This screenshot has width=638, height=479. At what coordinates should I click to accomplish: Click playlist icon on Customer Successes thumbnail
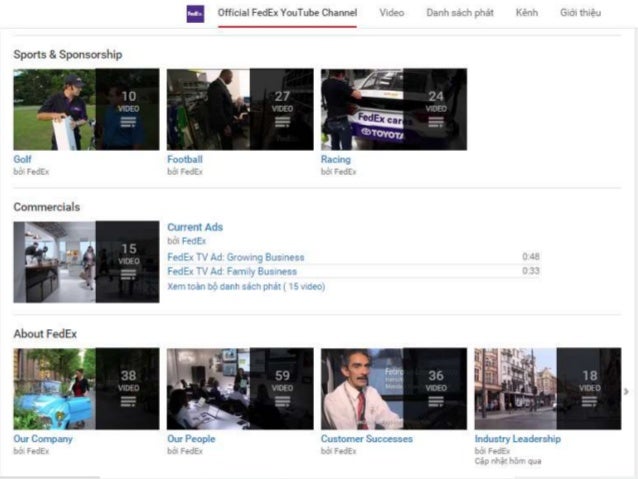[x=436, y=402]
